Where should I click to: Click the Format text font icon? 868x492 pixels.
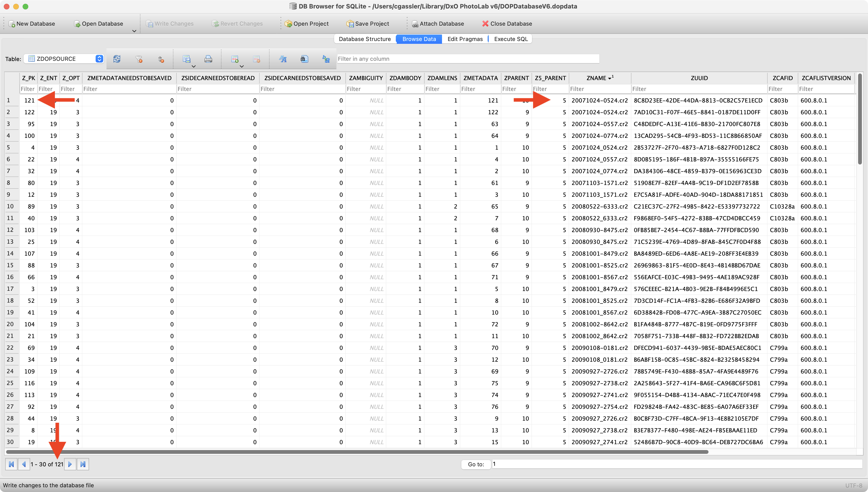pos(283,59)
